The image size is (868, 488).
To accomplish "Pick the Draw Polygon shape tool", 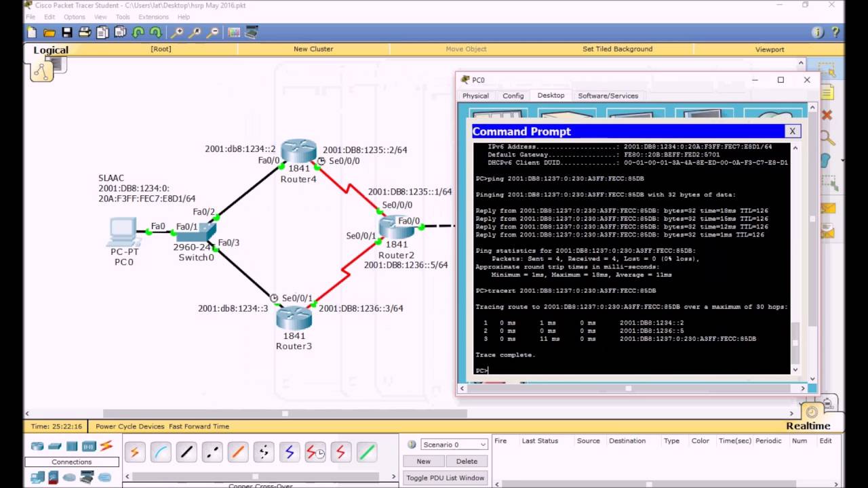I will coord(825,161).
